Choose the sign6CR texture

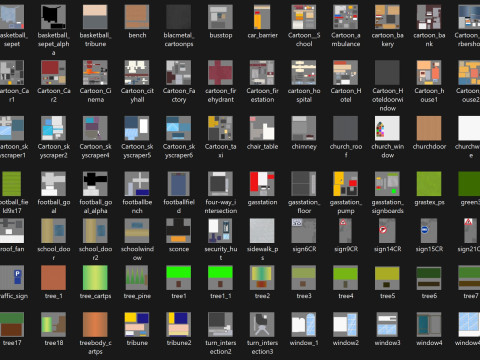coord(304,231)
